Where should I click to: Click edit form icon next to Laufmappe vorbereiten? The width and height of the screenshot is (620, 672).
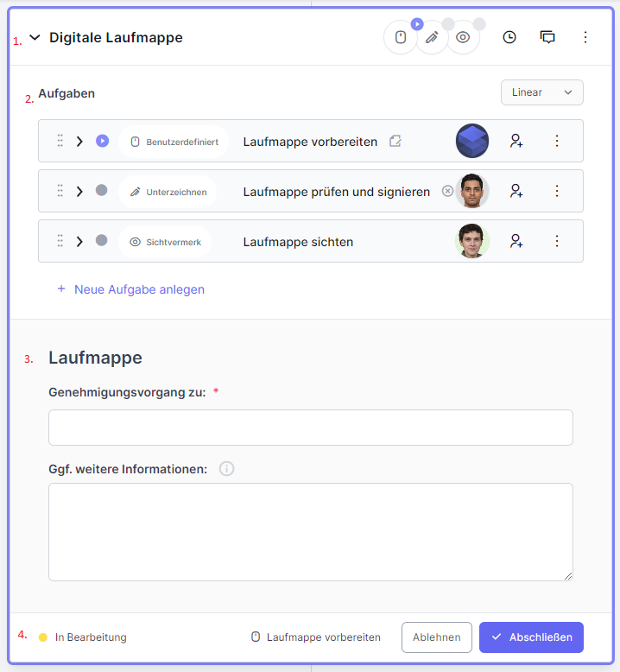click(395, 141)
